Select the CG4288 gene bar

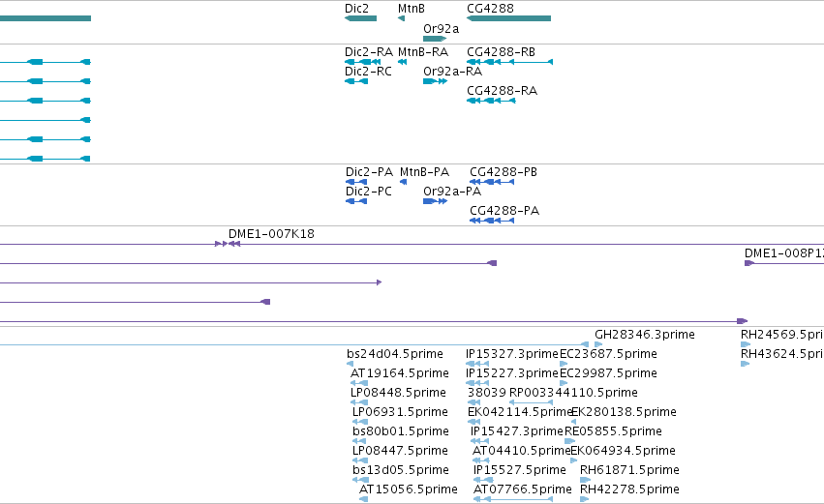[508, 18]
